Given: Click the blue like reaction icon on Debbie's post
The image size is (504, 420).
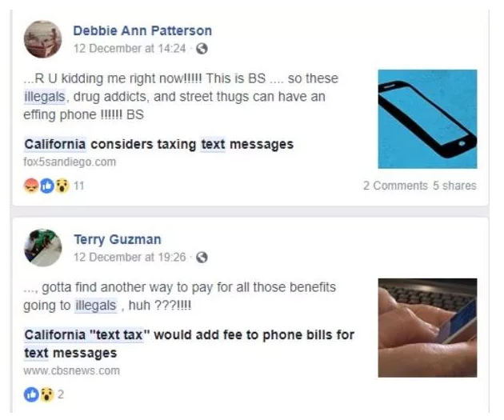Looking at the screenshot, I should pos(46,186).
